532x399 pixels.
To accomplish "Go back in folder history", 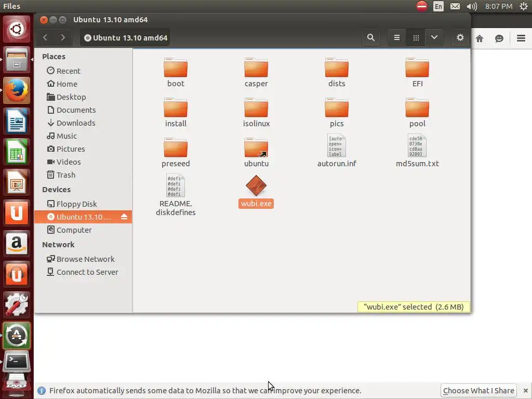I will pyautogui.click(x=45, y=37).
